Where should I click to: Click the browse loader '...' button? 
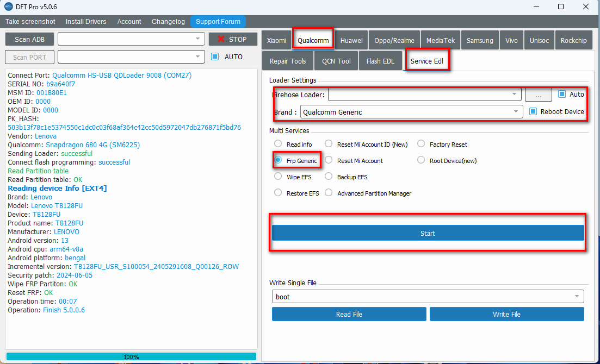(x=539, y=95)
